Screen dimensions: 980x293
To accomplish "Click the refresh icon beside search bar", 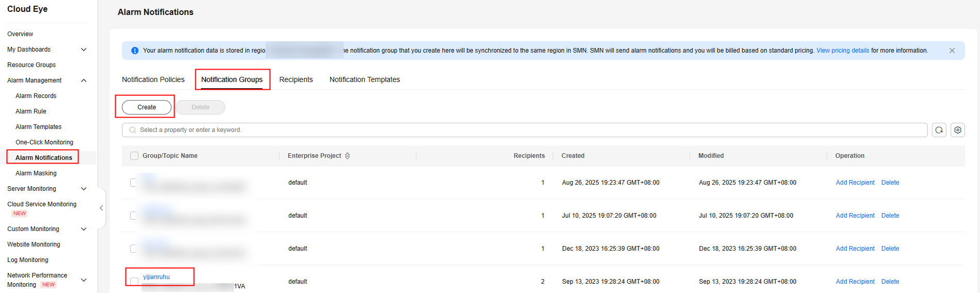I will 939,130.
